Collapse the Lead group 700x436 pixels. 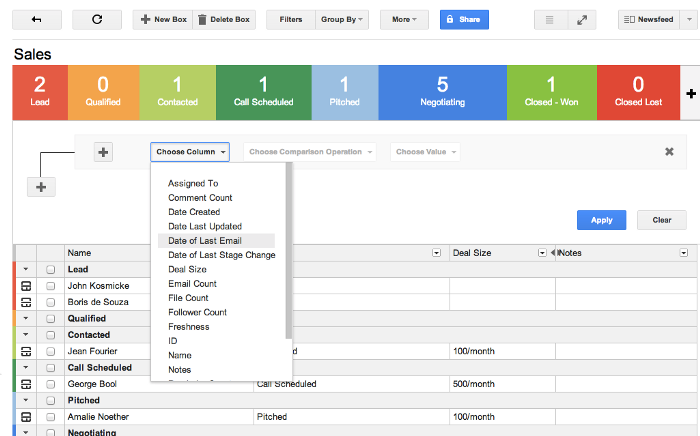pyautogui.click(x=26, y=269)
